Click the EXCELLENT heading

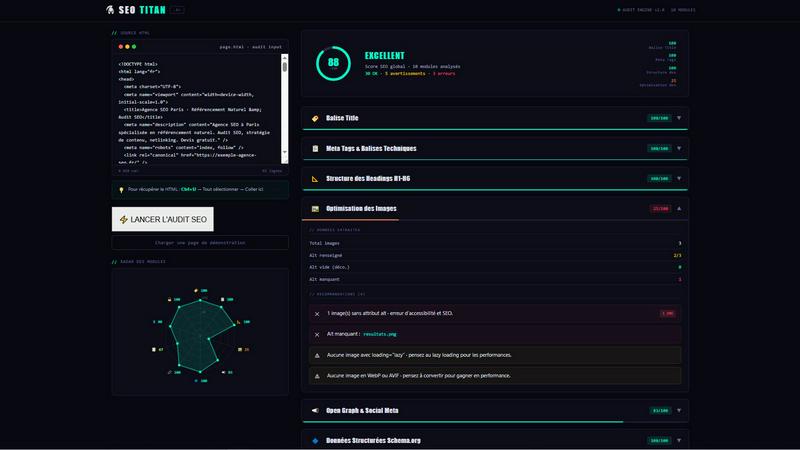tap(385, 56)
